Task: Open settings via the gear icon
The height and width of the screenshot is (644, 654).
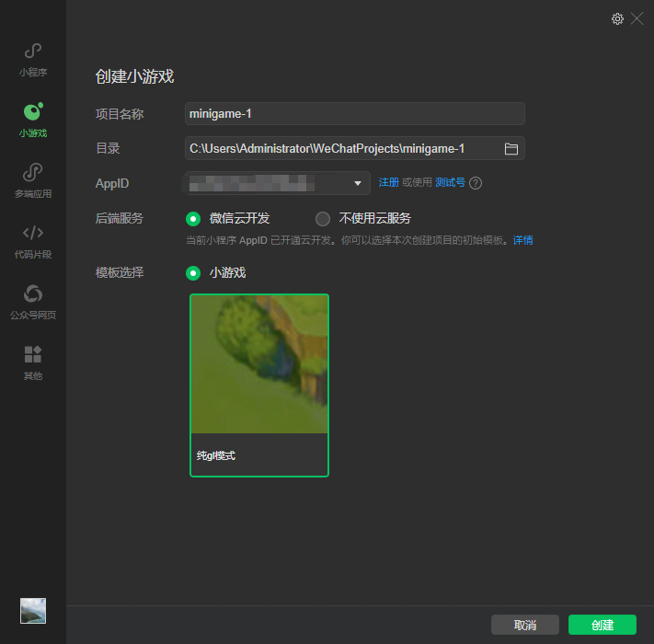Action: (x=617, y=18)
